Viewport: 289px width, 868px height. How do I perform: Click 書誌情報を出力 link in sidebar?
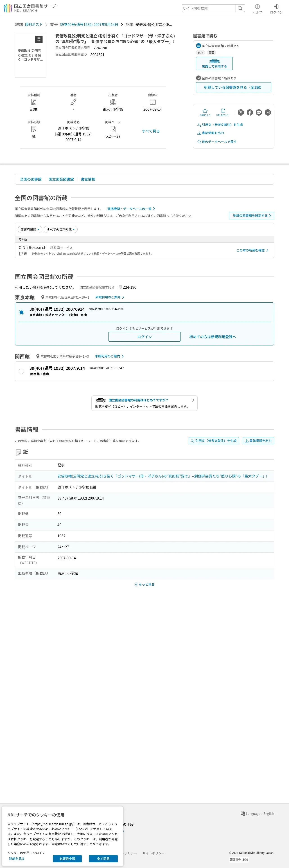pos(211,133)
